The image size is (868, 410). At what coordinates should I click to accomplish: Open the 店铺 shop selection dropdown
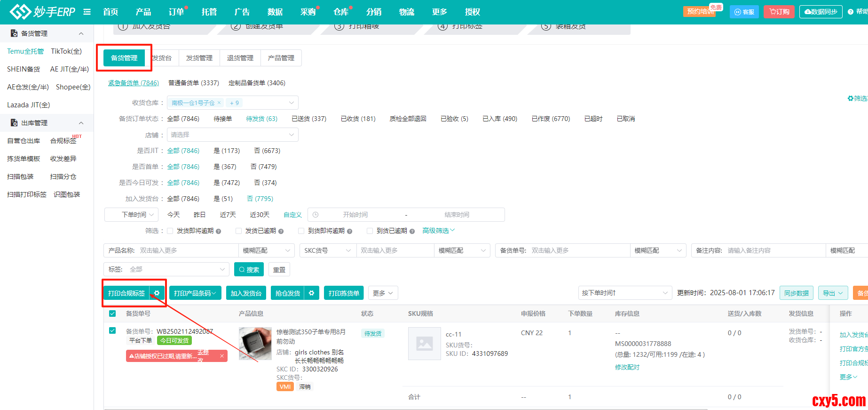click(x=232, y=135)
